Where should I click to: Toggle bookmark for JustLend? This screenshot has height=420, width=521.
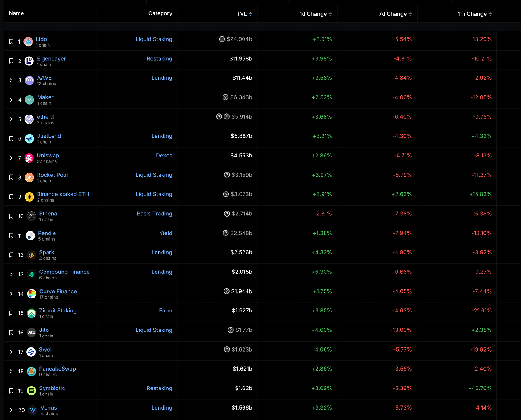tap(11, 139)
